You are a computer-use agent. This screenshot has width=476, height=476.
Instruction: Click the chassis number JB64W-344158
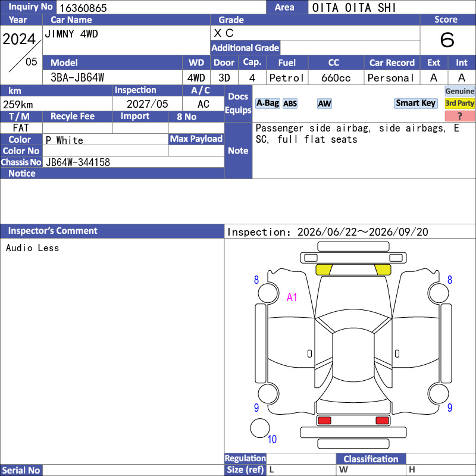78,162
